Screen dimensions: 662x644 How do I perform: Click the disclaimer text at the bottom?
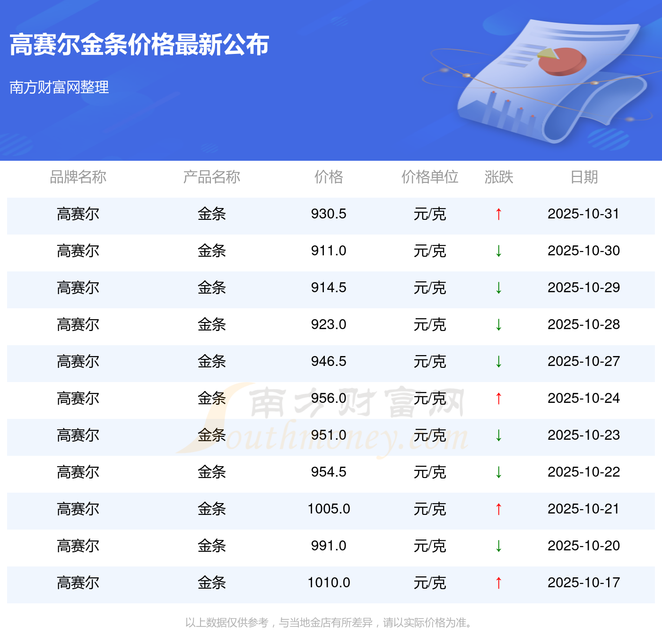point(330,623)
